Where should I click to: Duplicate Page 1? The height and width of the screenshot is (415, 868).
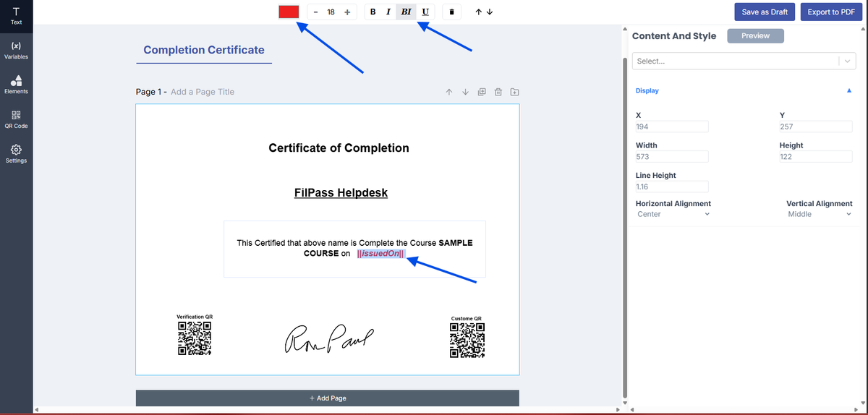pyautogui.click(x=482, y=92)
